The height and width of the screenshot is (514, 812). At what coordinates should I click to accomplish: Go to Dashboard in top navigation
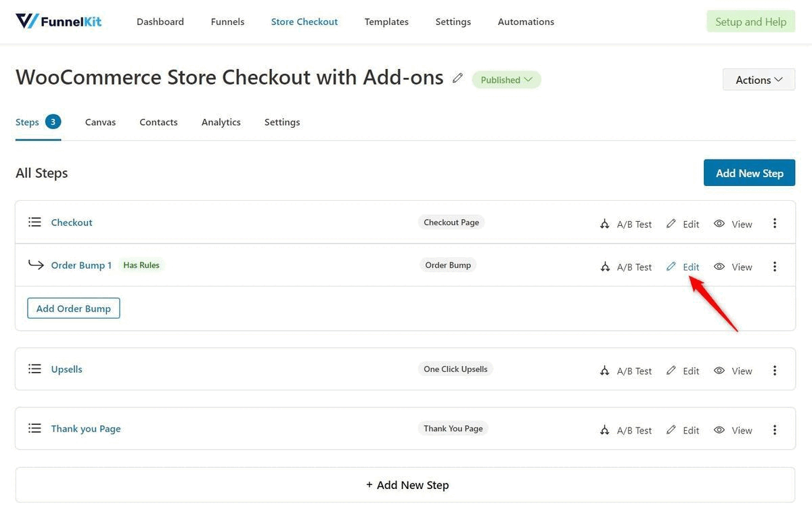tap(160, 22)
